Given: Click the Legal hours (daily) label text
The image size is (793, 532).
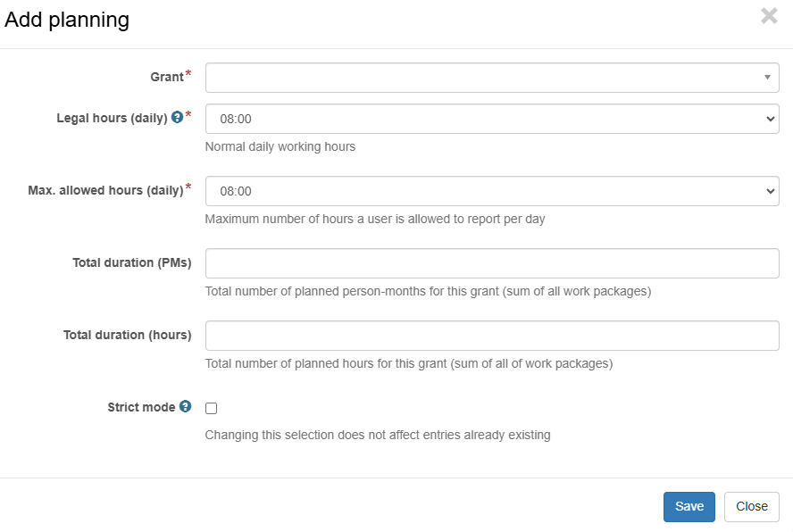Looking at the screenshot, I should pos(112,118).
